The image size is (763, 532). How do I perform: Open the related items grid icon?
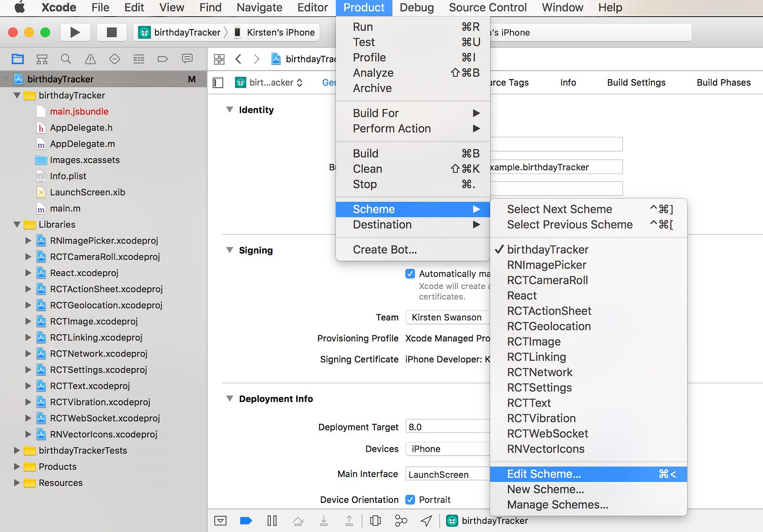(219, 59)
